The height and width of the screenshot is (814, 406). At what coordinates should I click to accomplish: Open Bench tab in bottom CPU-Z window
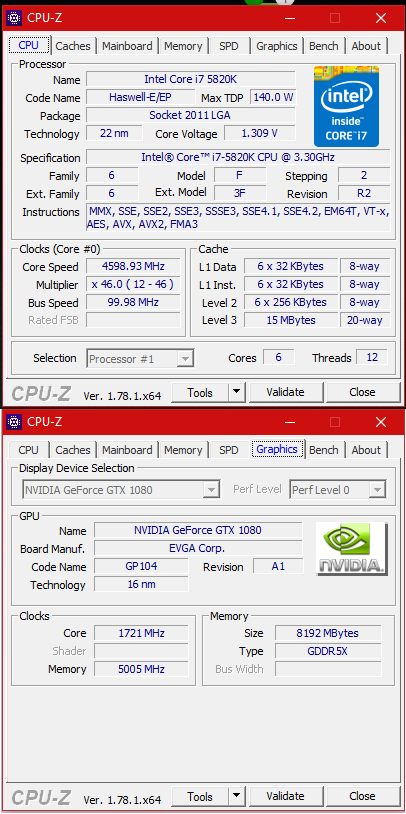tap(323, 450)
